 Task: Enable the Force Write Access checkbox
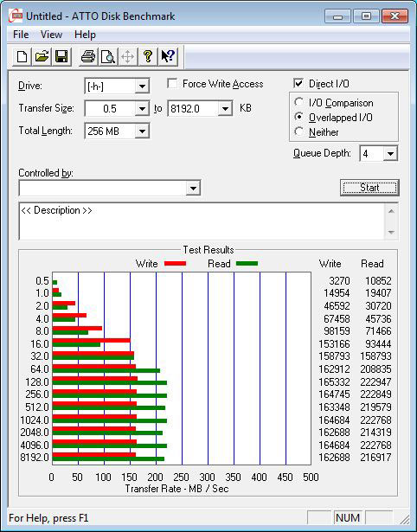pyautogui.click(x=172, y=83)
